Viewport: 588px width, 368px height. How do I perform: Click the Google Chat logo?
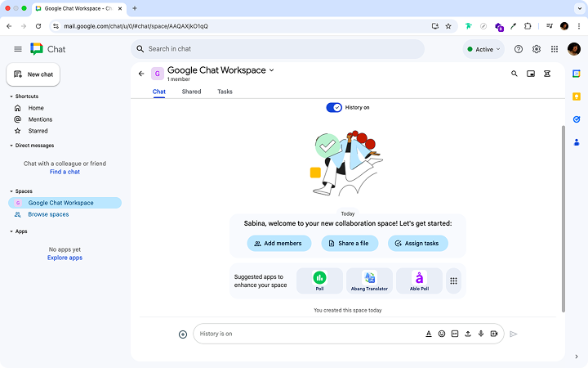coord(37,49)
